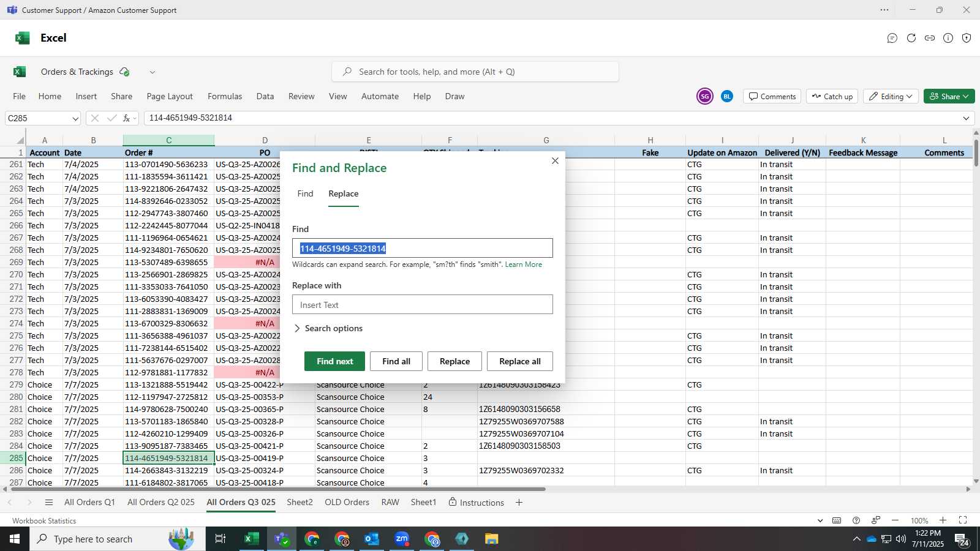The width and height of the screenshot is (980, 551).
Task: Open the Data ribbon tab
Action: coord(265,96)
